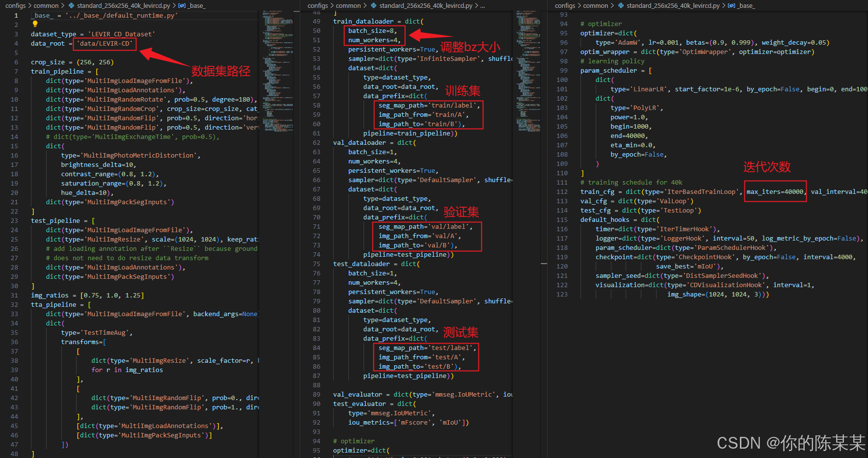Image resolution: width=868 pixels, height=458 pixels.
Task: Click commented 'MultiImgExchangeTime' line
Action: [132, 137]
